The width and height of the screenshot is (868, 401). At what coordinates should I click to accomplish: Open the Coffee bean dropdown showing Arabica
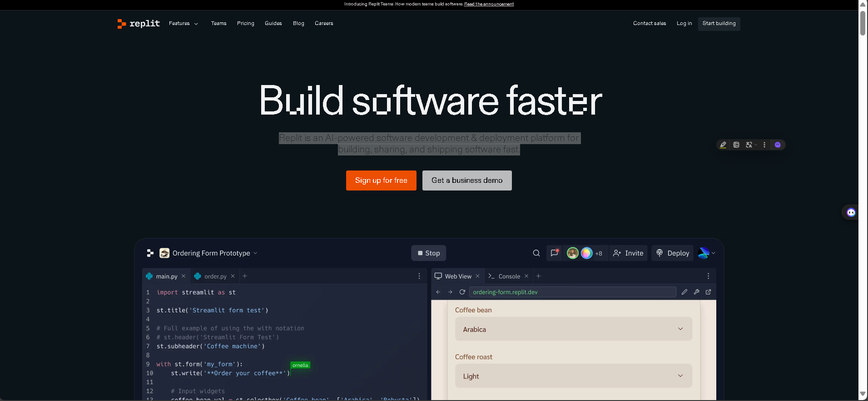click(x=574, y=329)
